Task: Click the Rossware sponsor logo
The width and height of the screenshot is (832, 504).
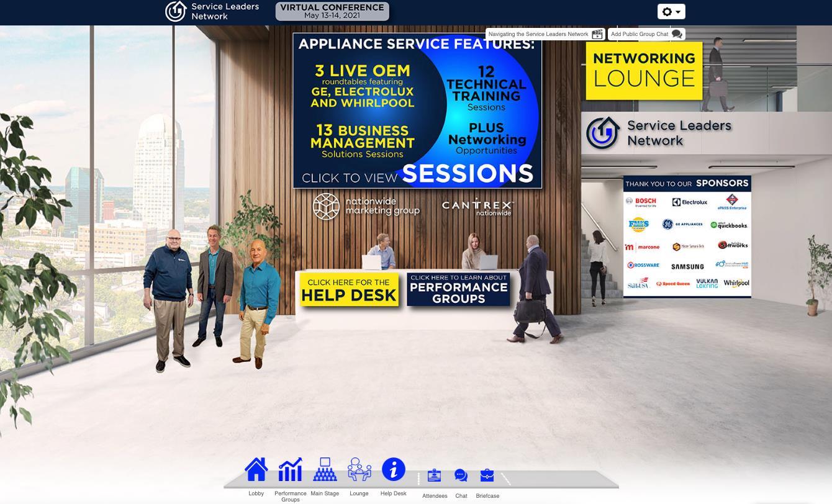Action: click(x=643, y=265)
